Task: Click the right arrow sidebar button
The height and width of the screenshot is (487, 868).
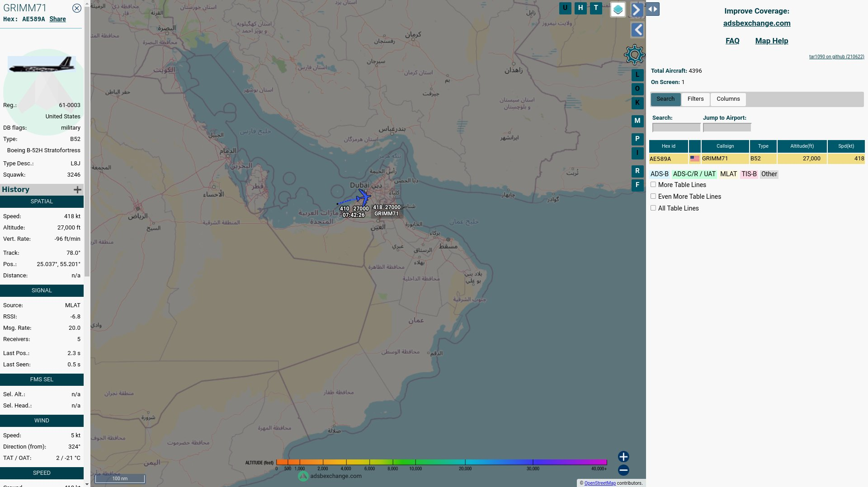Action: 637,9
